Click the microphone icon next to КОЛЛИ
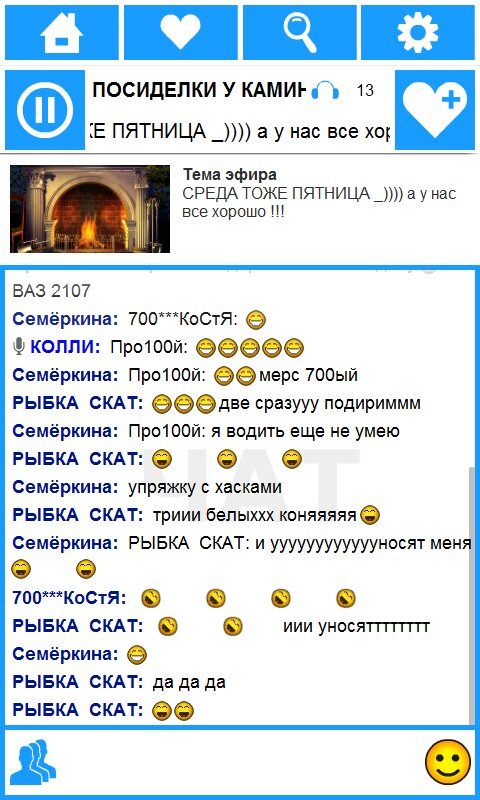The height and width of the screenshot is (800, 480). (19, 347)
